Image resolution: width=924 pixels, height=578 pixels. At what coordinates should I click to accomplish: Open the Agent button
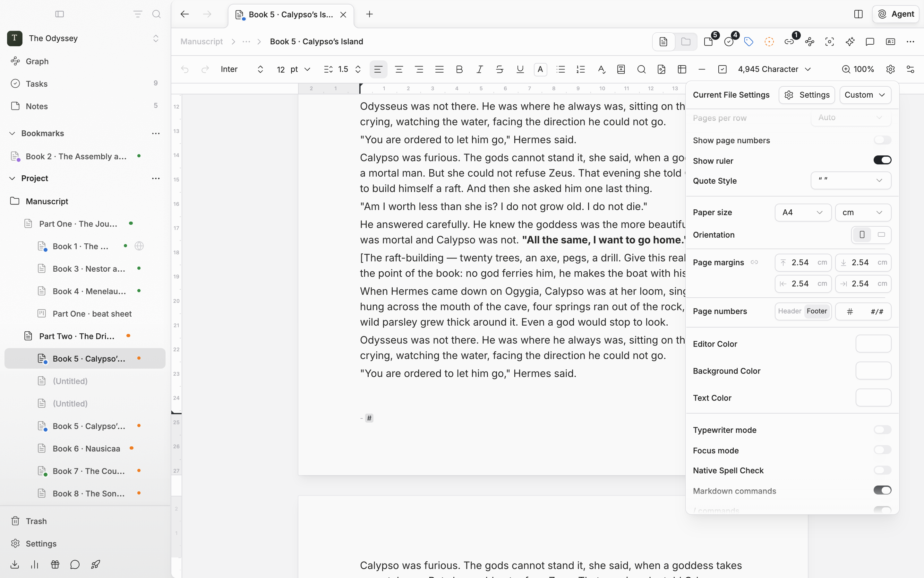tap(895, 14)
